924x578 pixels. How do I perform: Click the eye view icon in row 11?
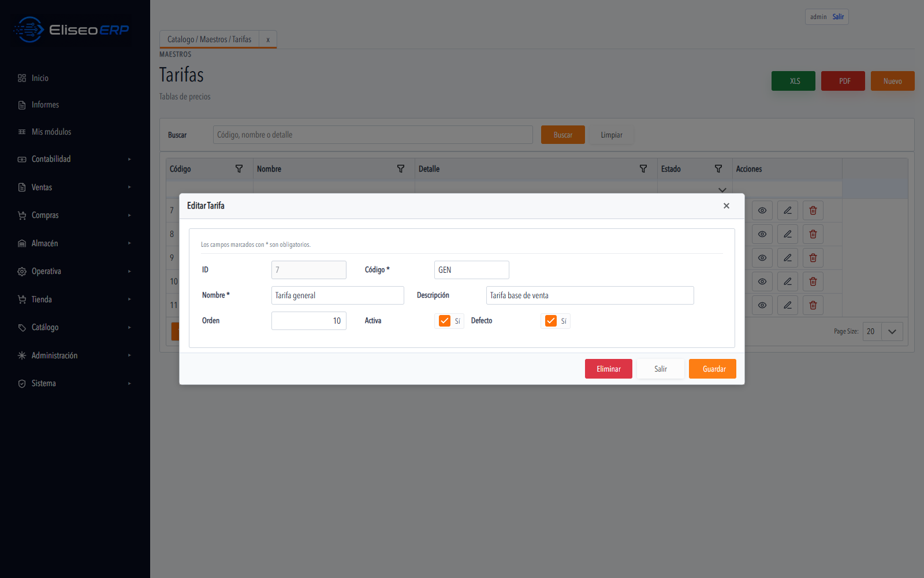762,305
